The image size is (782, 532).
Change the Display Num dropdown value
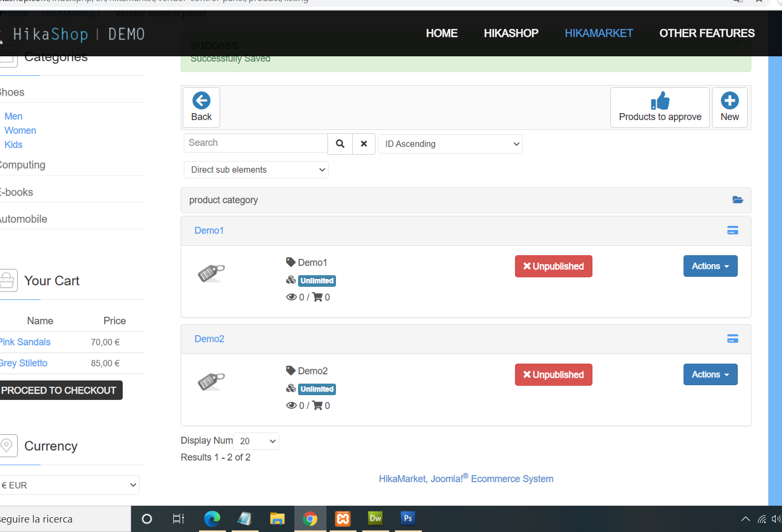click(x=256, y=441)
